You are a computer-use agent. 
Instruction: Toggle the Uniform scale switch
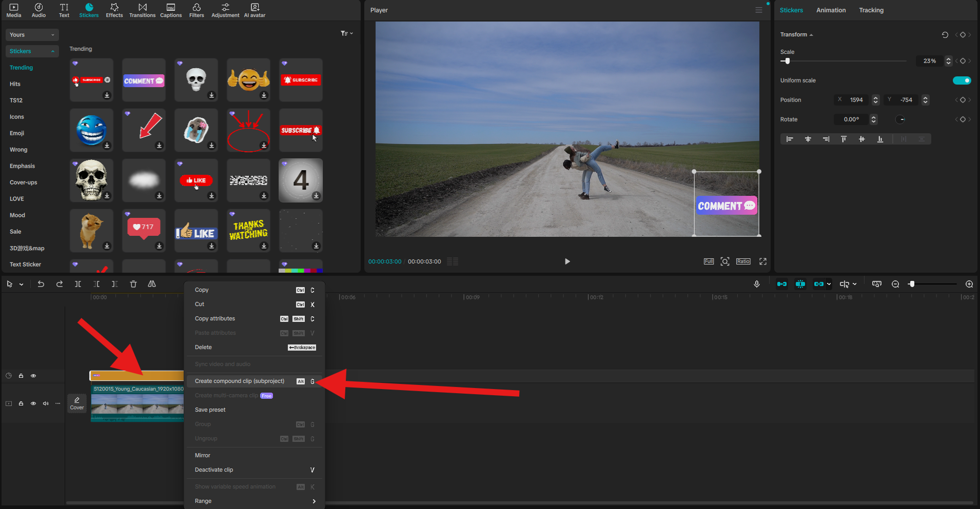coord(962,80)
